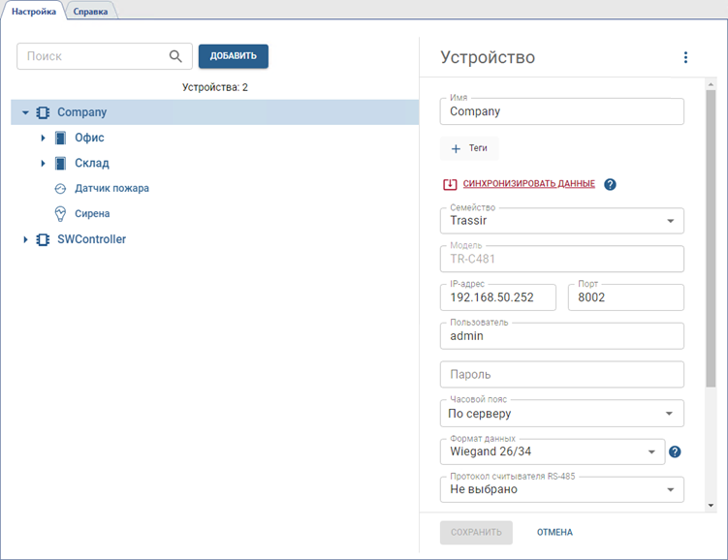Collapse the Company tree node
Image resolution: width=728 pixels, height=560 pixels.
click(x=25, y=112)
